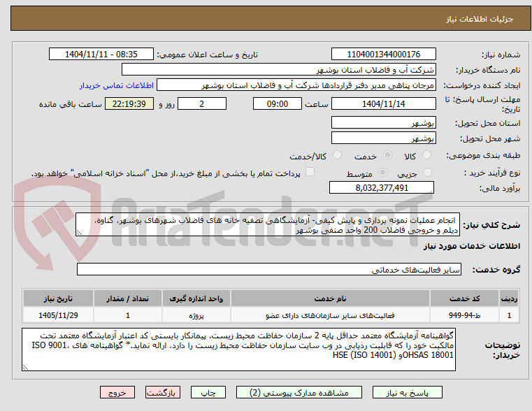The width and height of the screenshot is (532, 411).
Task: Select the 'متوسط' purchase type radio
Action: pos(382,172)
